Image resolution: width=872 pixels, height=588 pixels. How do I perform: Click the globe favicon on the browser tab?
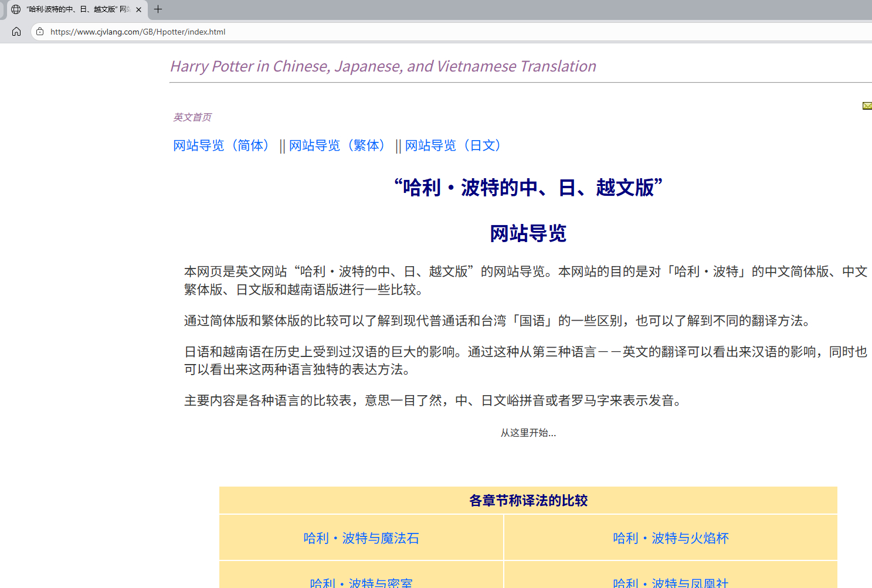pos(16,9)
